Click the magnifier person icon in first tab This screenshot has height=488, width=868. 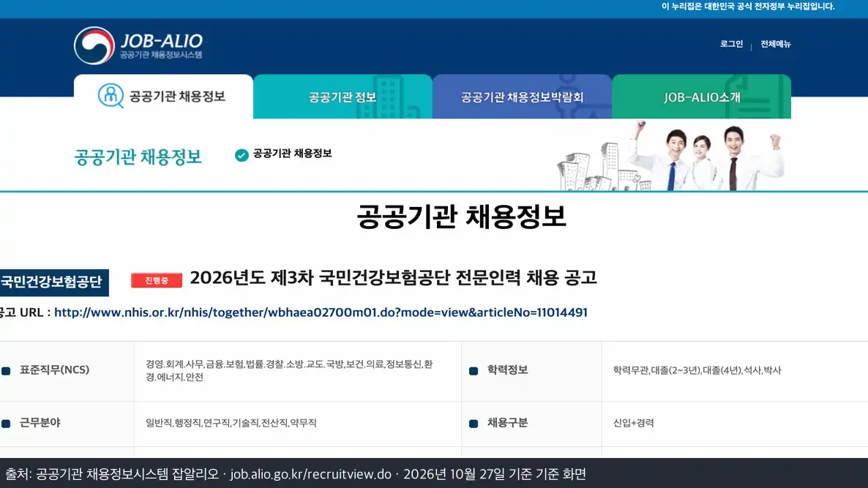[x=111, y=96]
